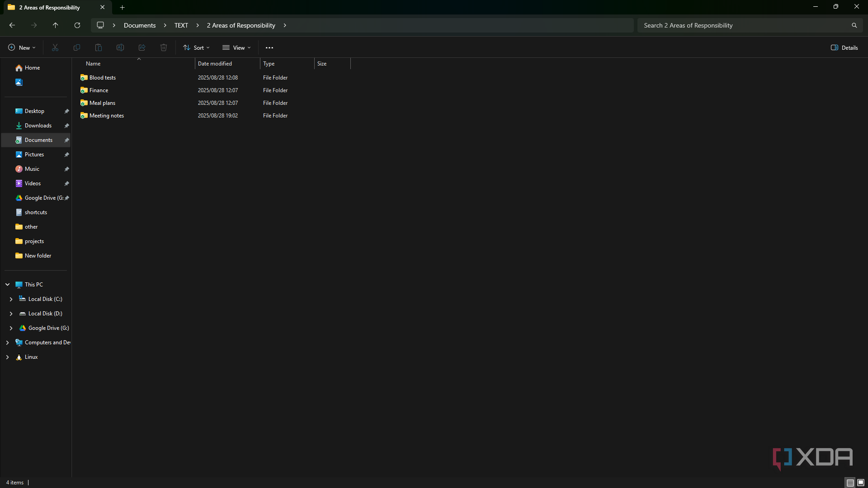Screen dimensions: 868x488
Task: Open the New dropdown menu
Action: pyautogui.click(x=22, y=47)
